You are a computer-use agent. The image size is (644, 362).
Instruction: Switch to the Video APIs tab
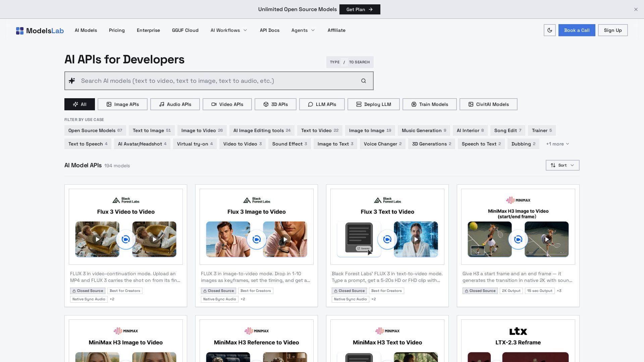(227, 104)
